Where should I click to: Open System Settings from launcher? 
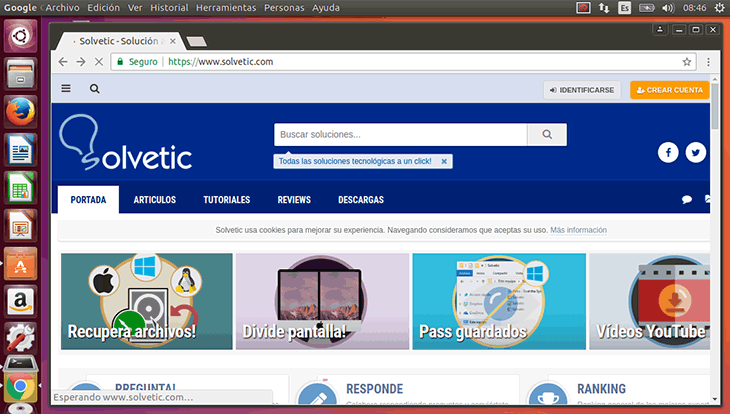[x=20, y=339]
